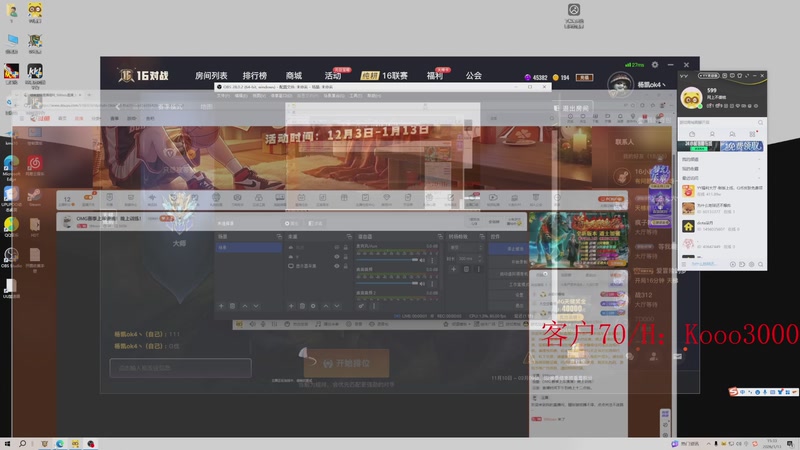The width and height of the screenshot is (800, 450).
Task: Pop out the OBS Sources dock
Action: pyautogui.click(x=349, y=237)
